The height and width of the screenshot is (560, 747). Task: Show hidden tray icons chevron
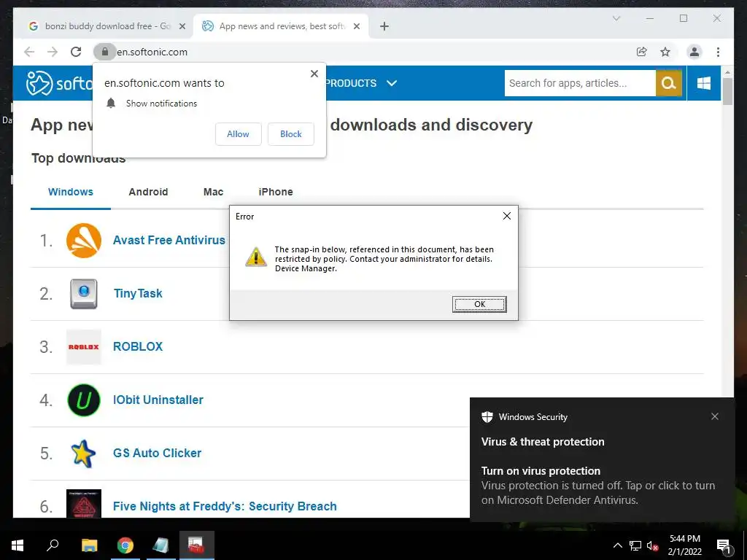tap(617, 545)
